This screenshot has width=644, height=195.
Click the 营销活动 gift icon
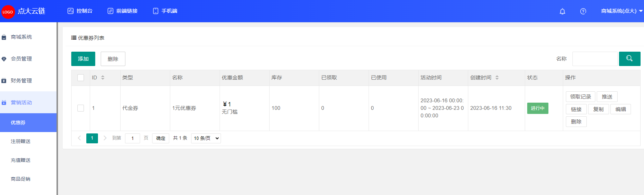4,103
